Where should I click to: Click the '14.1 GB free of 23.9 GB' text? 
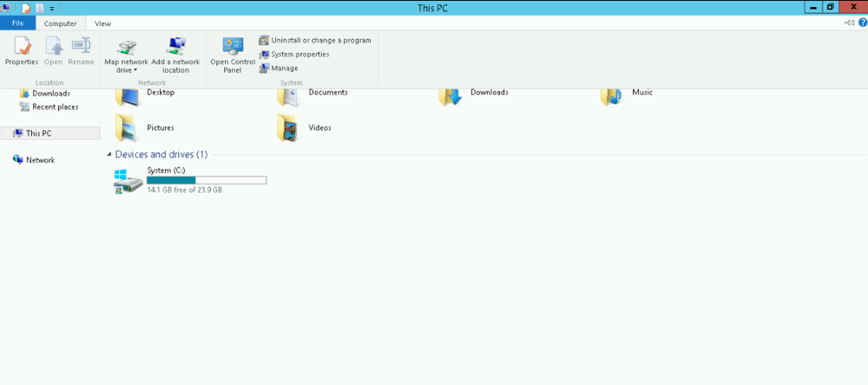click(185, 190)
